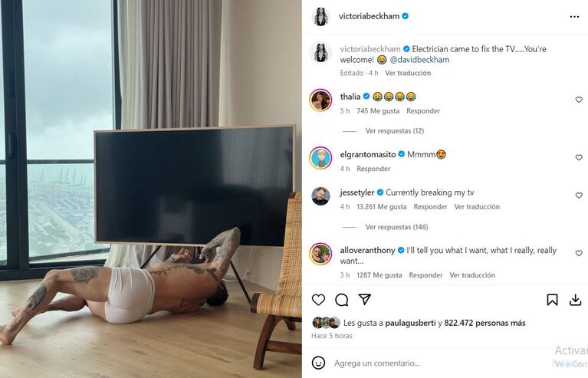Save post with bookmark icon
588x378 pixels.
(552, 300)
